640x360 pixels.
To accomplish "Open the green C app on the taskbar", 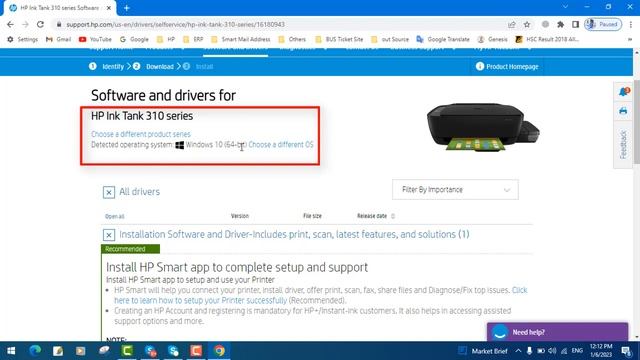I will (x=127, y=351).
